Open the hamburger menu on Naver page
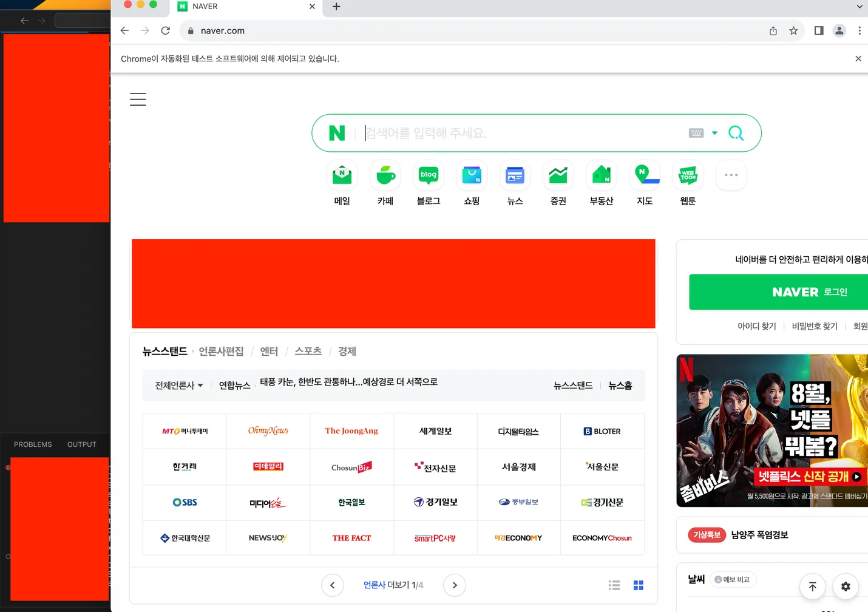This screenshot has width=868, height=612. 138,99
